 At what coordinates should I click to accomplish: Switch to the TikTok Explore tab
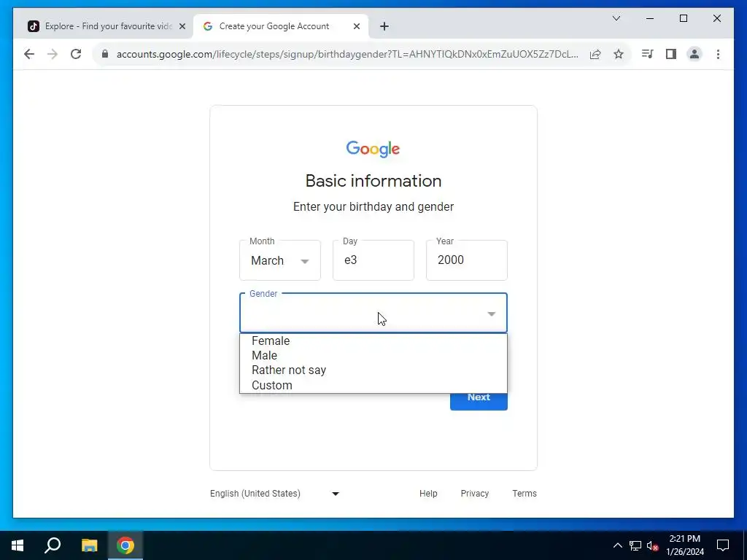pyautogui.click(x=107, y=26)
